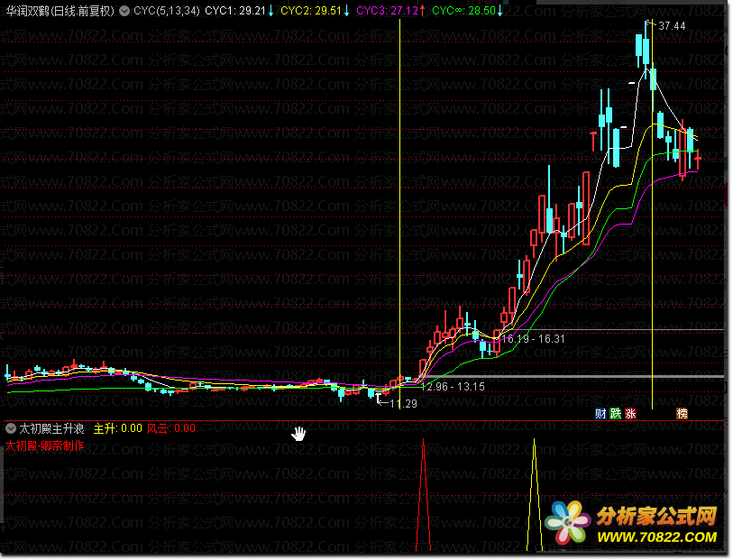733x560 pixels.
Task: Select the 主升: 0.00 value
Action: pyautogui.click(x=118, y=428)
